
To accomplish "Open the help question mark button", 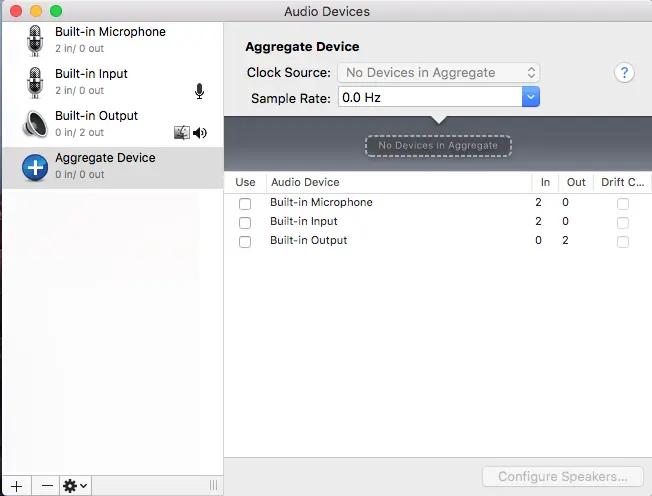I will 625,73.
